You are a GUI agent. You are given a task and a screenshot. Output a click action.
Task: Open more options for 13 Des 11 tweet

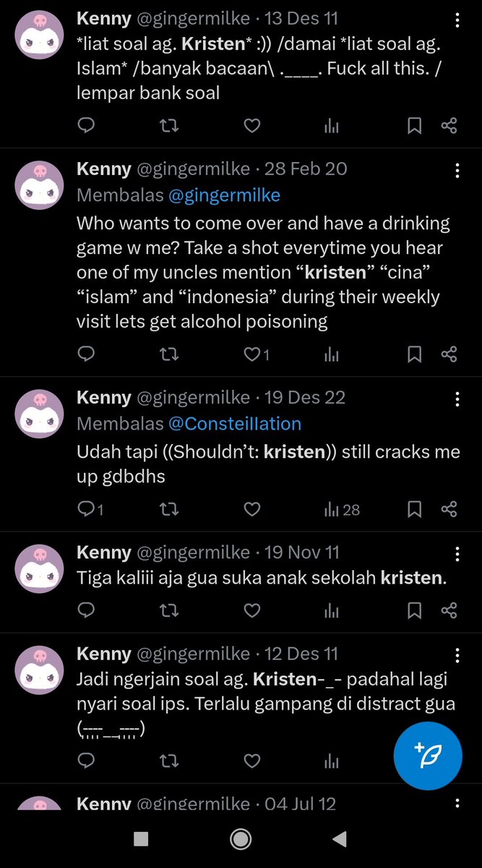[x=457, y=19]
